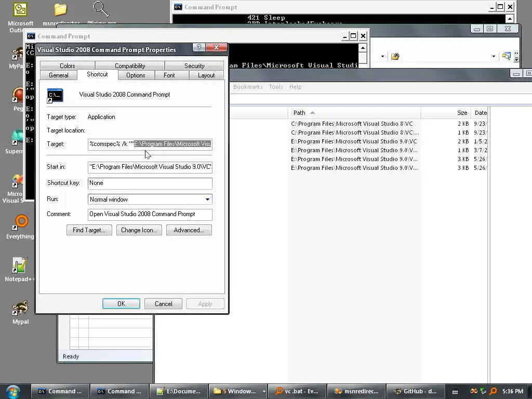Open the Tools menu in Everything window
Viewport: 532px width, 399px height.
click(275, 87)
